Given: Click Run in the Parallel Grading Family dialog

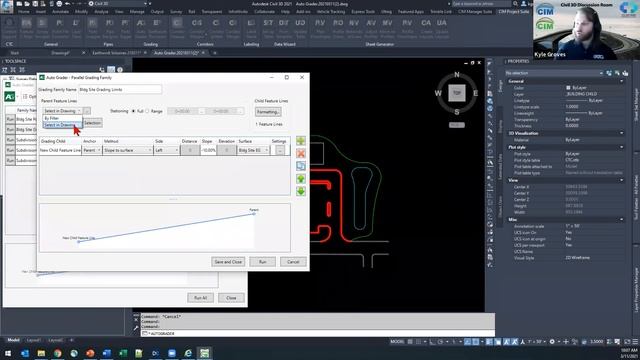Looking at the screenshot, I should click(x=262, y=262).
